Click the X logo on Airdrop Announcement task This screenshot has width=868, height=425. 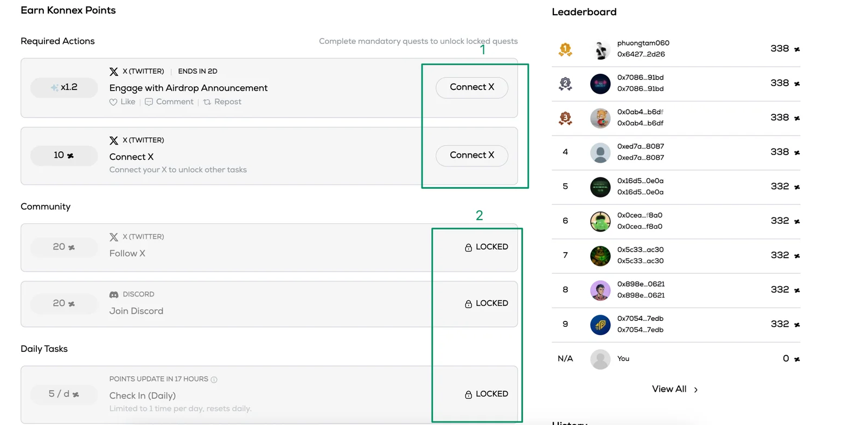pos(114,72)
